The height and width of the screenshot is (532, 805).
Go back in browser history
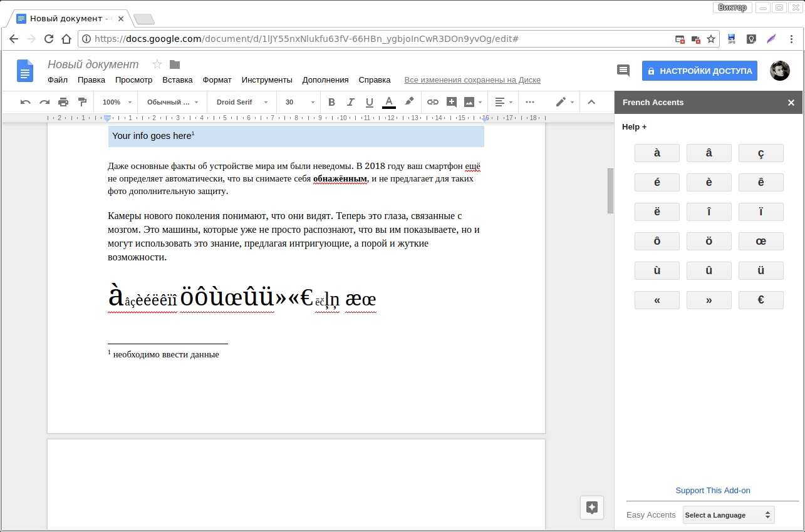pyautogui.click(x=14, y=39)
